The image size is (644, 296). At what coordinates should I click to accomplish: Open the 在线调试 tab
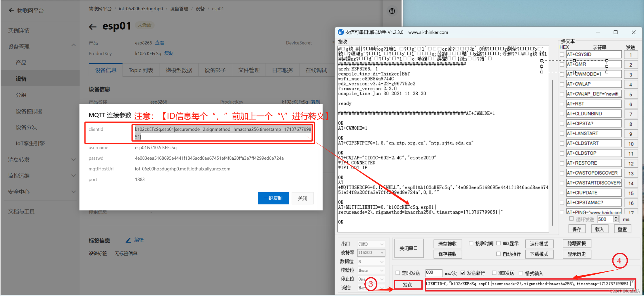click(x=316, y=70)
